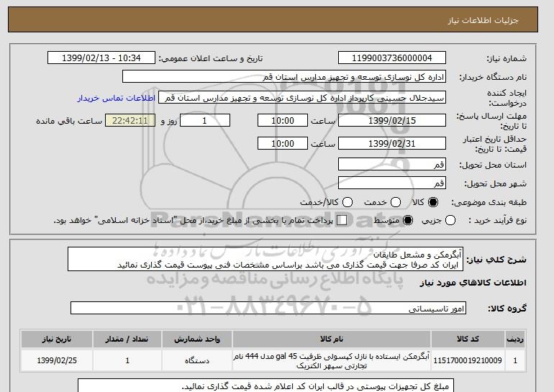Click the price validity hour field 10:00
The image size is (554, 392).
tap(283, 143)
